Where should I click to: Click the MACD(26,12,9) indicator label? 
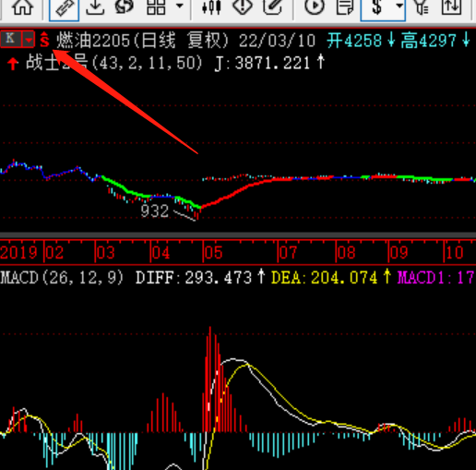click(x=62, y=278)
